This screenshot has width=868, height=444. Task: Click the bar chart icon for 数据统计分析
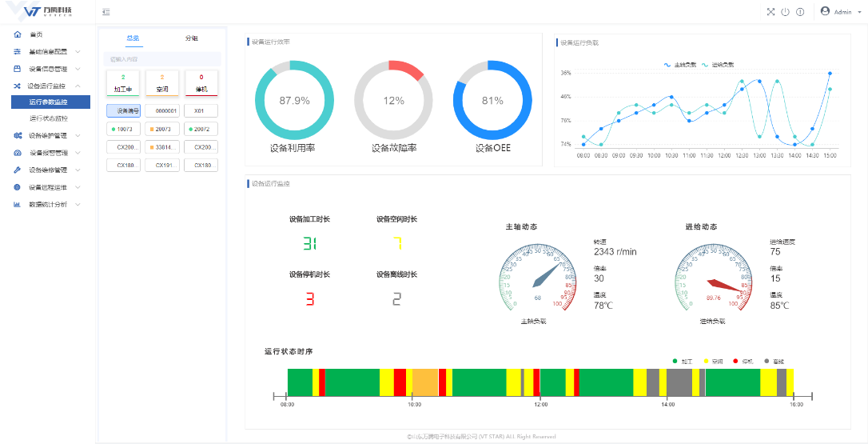(x=18, y=204)
